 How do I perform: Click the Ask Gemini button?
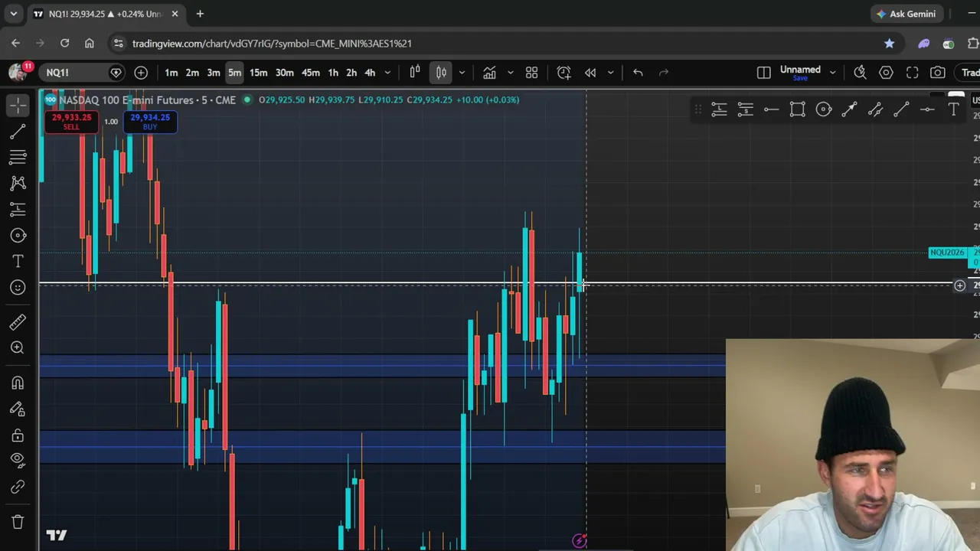click(x=906, y=14)
